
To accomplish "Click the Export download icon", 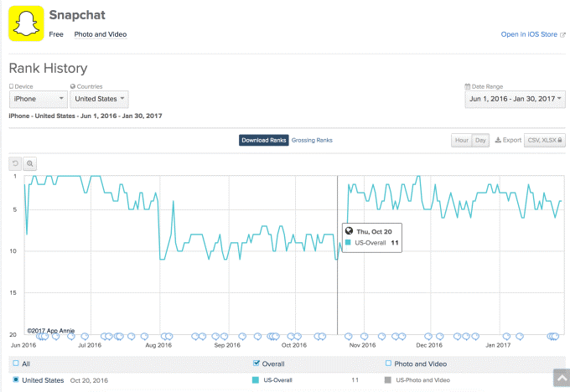I will (x=498, y=141).
